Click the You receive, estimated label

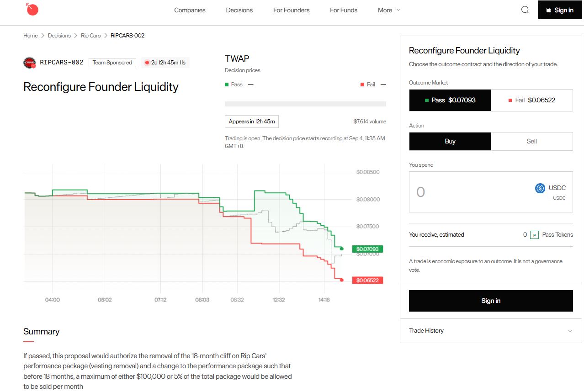pos(436,235)
